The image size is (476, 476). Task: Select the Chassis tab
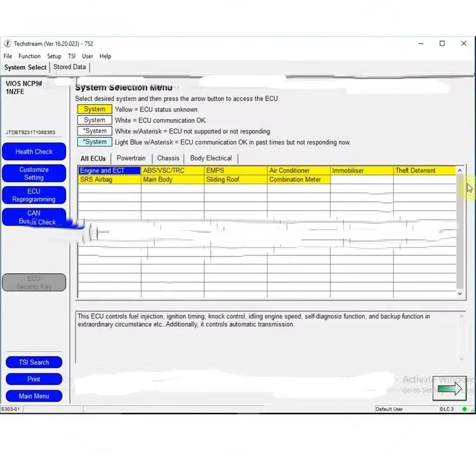[x=168, y=158]
